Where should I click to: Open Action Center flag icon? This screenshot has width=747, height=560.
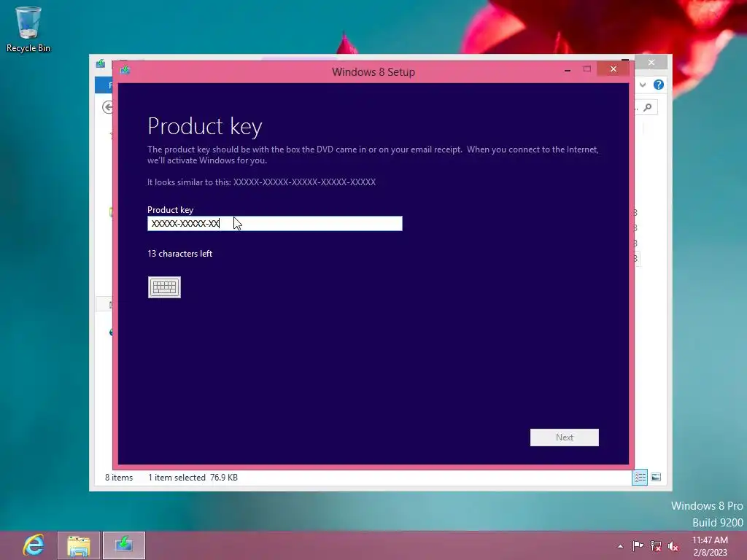pos(638,545)
